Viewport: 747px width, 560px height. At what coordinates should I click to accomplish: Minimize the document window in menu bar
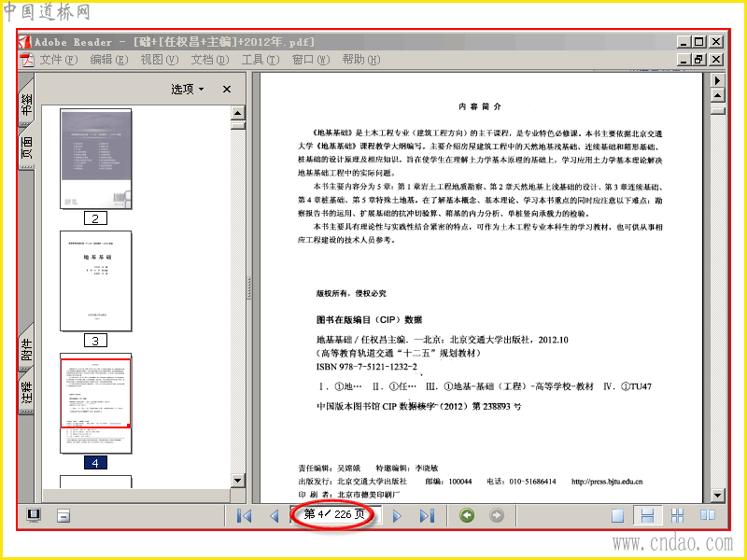[684, 60]
